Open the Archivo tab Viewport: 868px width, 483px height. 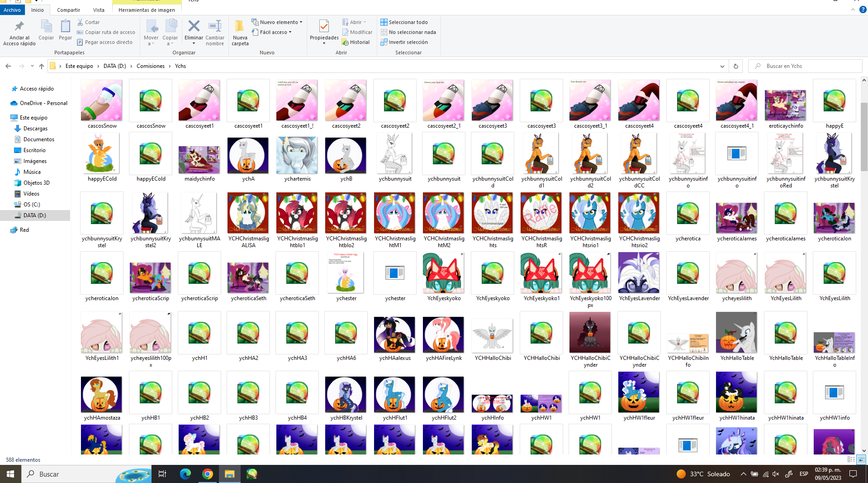click(x=12, y=10)
